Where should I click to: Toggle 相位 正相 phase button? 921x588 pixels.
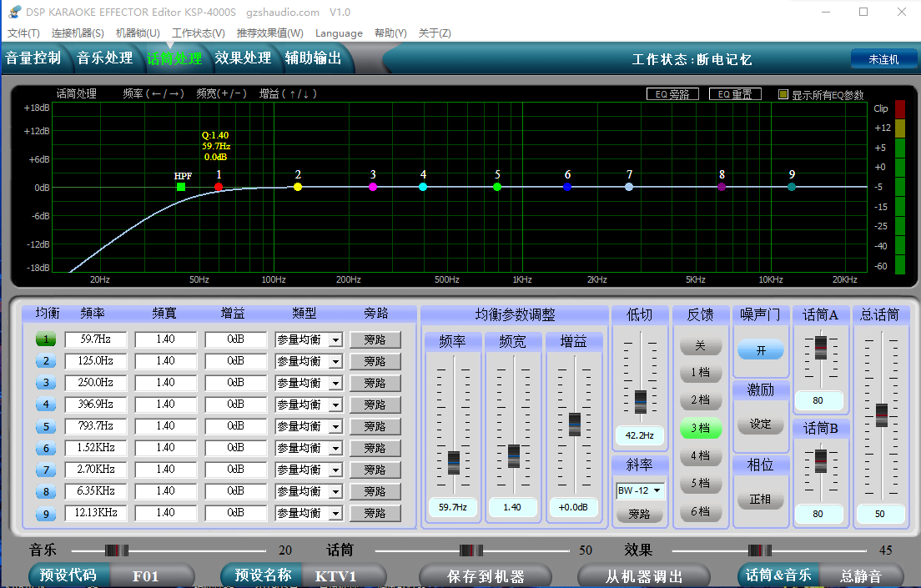click(x=761, y=500)
